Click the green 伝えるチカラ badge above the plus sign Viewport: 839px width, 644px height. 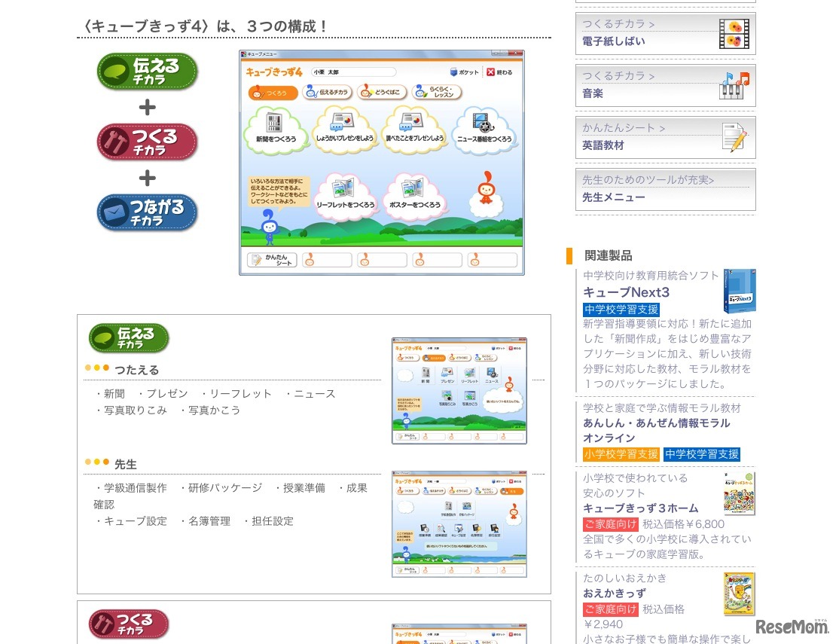tap(147, 72)
